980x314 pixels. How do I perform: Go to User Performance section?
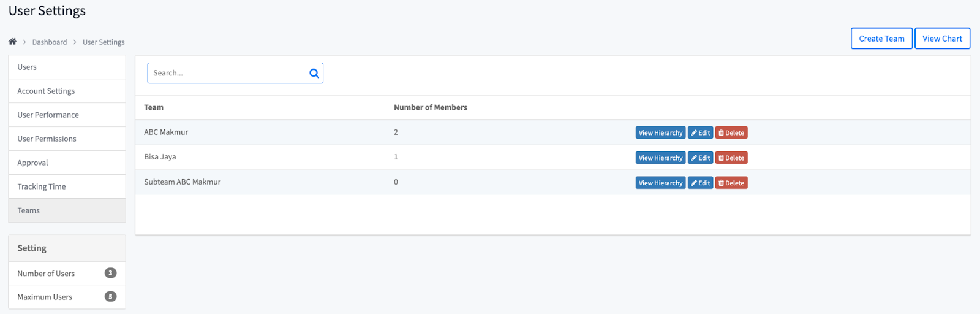(x=67, y=115)
